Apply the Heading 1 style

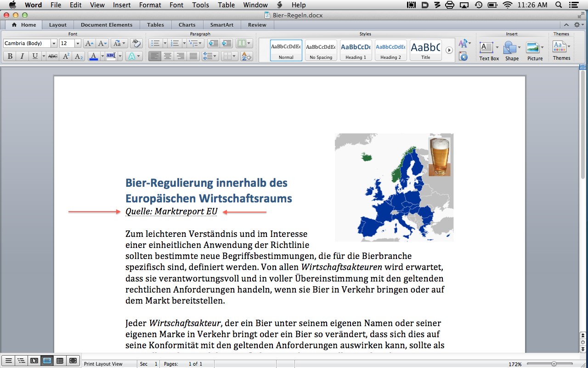[356, 50]
